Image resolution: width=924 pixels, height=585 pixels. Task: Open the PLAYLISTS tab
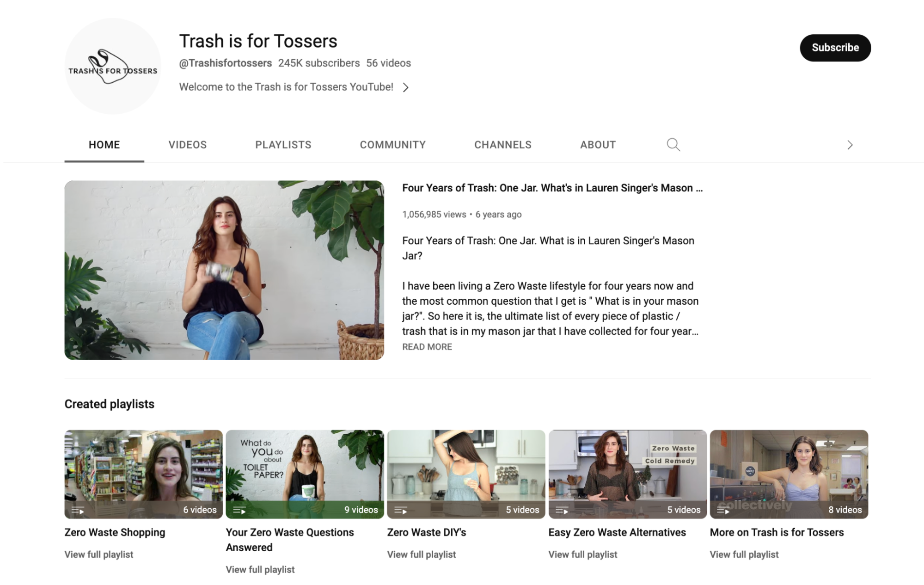(283, 145)
